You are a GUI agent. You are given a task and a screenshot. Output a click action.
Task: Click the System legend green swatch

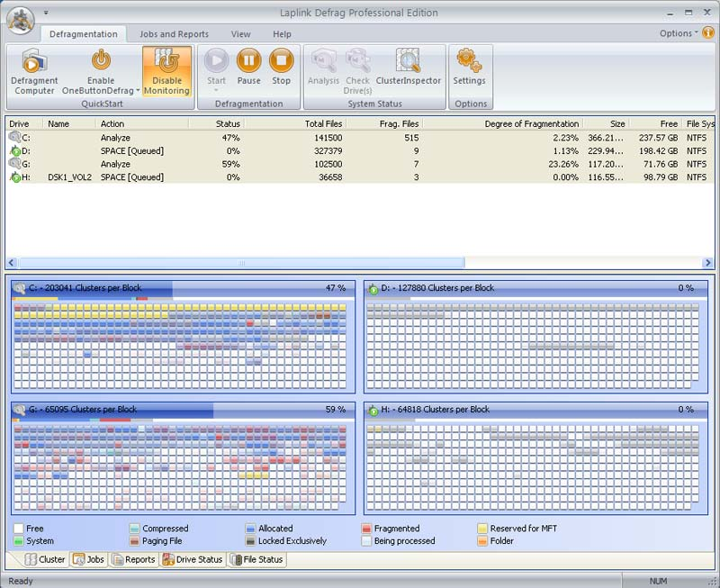pos(18,541)
